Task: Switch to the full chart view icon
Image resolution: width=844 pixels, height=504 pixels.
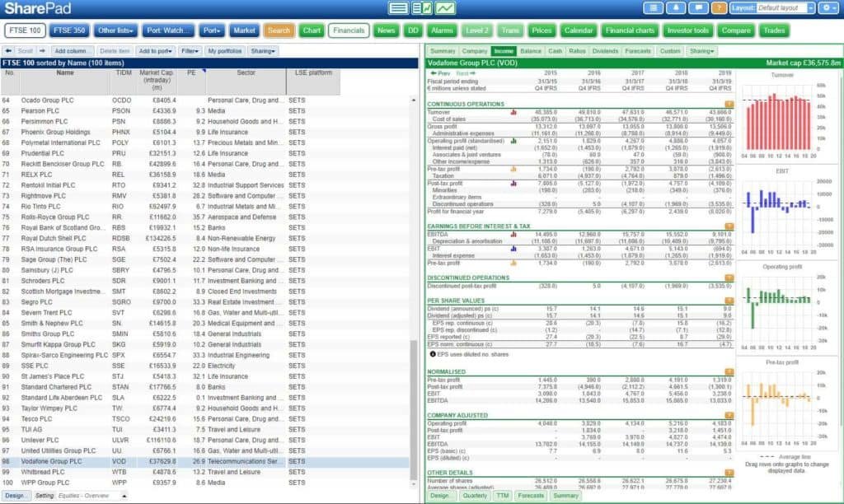Action: [x=445, y=8]
